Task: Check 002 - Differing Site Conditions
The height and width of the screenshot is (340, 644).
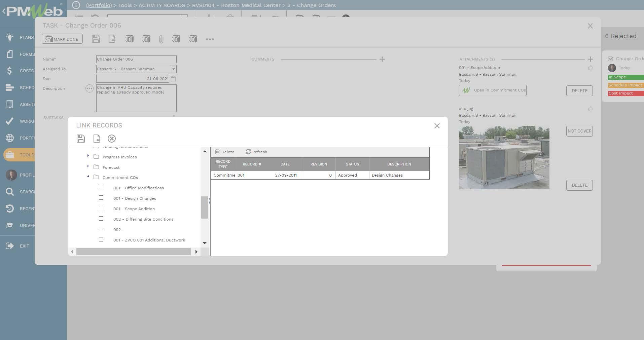Action: (101, 219)
